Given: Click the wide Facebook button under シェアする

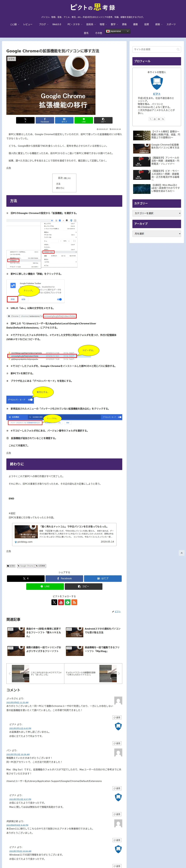Looking at the screenshot, I should (x=64, y=578).
